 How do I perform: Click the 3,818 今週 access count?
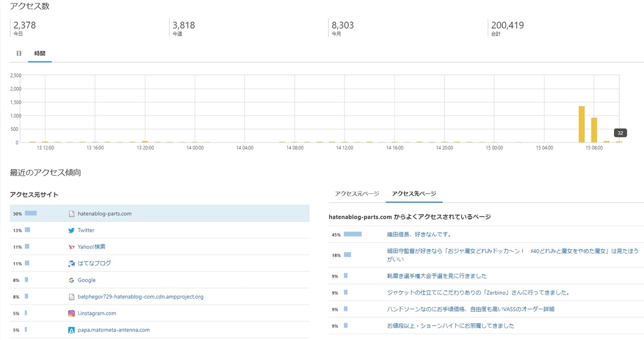(184, 25)
